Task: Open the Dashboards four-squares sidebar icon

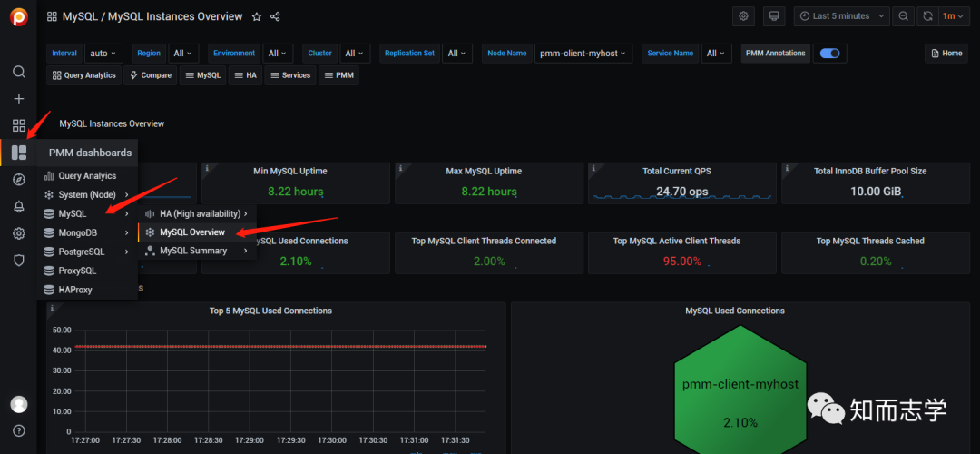Action: (x=19, y=125)
